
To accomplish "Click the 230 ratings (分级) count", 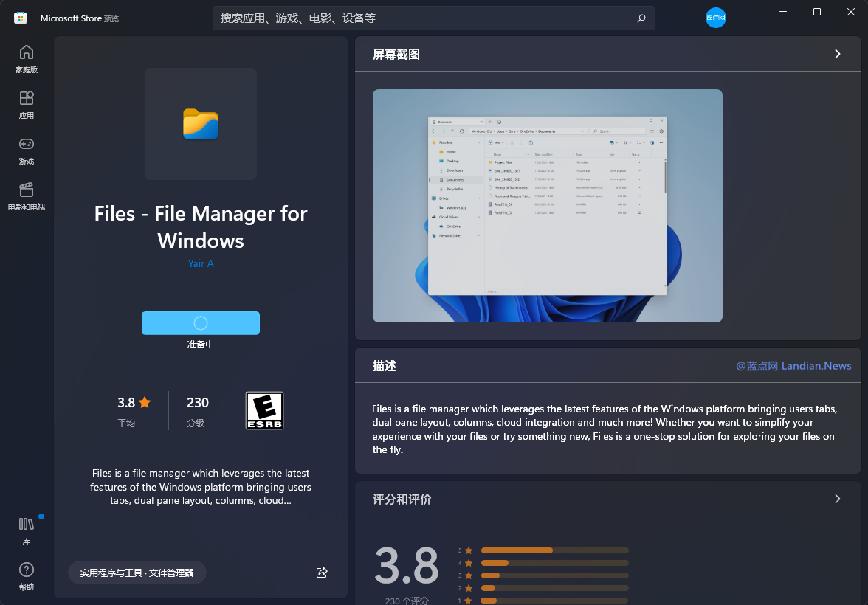I will click(198, 411).
